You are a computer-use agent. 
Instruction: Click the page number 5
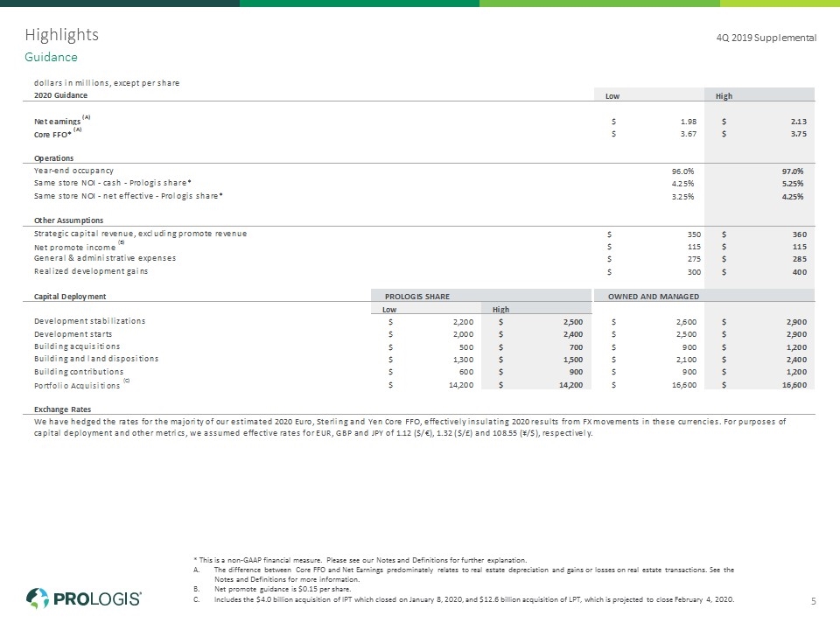[x=813, y=601]
